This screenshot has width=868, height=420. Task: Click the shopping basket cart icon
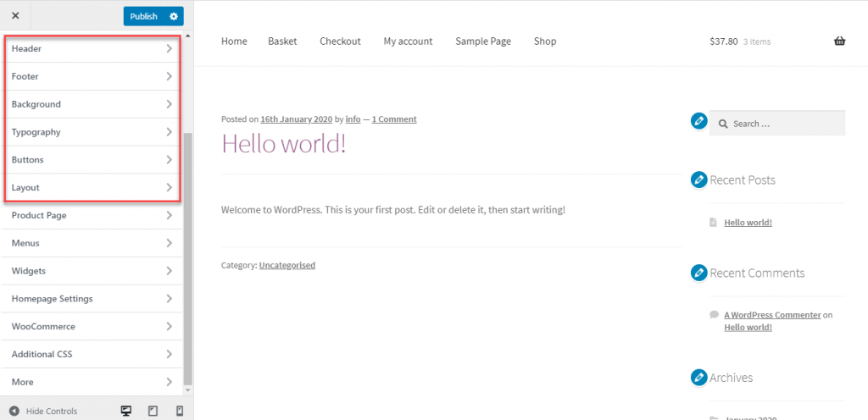pos(840,41)
